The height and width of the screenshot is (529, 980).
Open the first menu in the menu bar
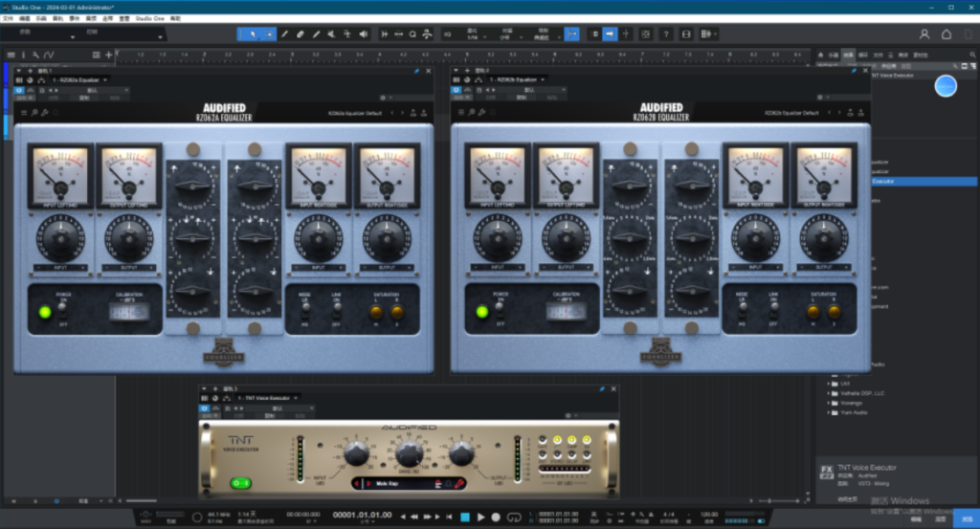(x=8, y=18)
